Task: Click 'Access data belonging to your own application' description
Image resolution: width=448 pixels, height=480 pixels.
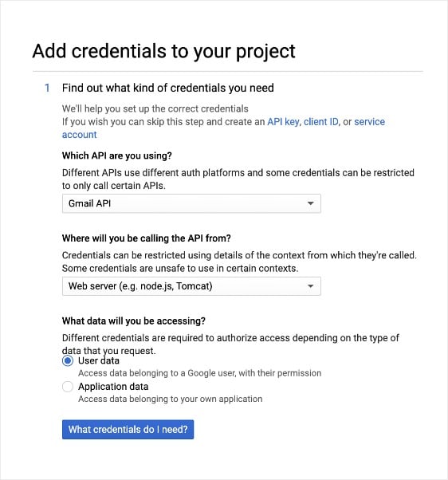Action: (x=170, y=399)
